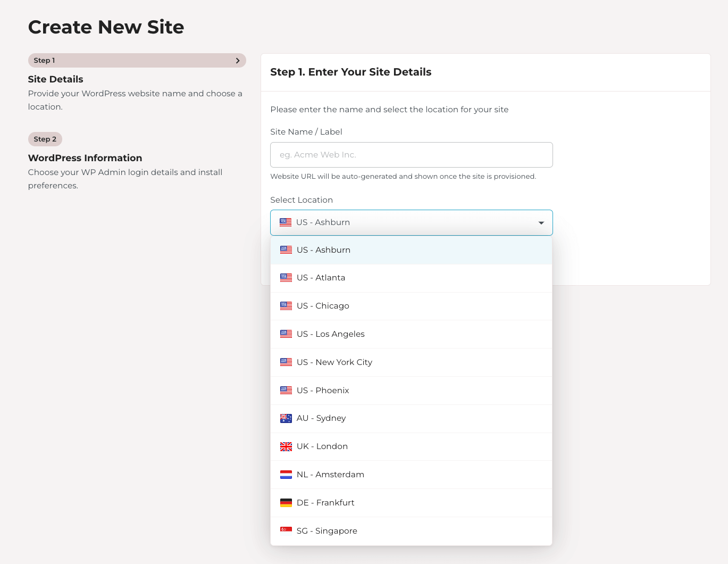Select AU - Sydney location option
The height and width of the screenshot is (564, 728).
[x=412, y=418]
